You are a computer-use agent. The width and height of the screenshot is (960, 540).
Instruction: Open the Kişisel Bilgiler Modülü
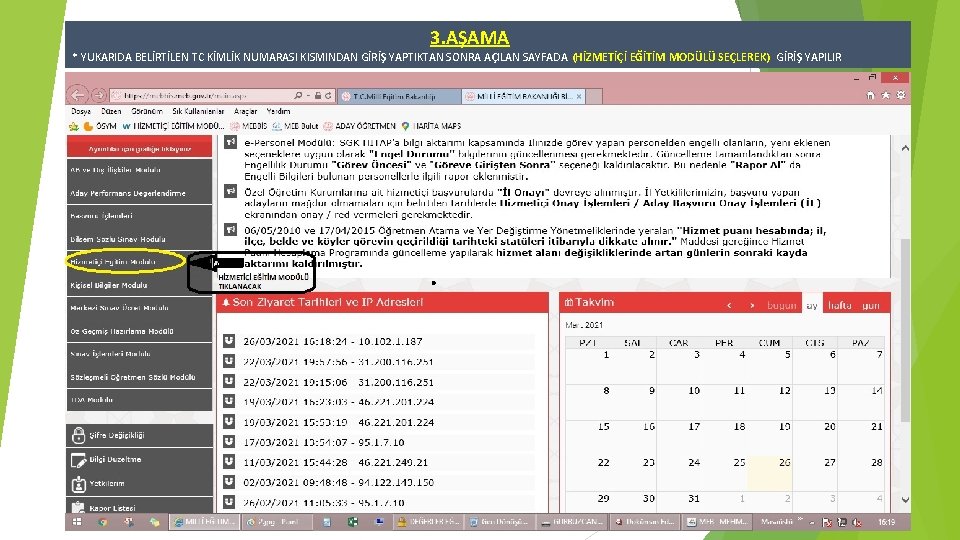[x=140, y=285]
